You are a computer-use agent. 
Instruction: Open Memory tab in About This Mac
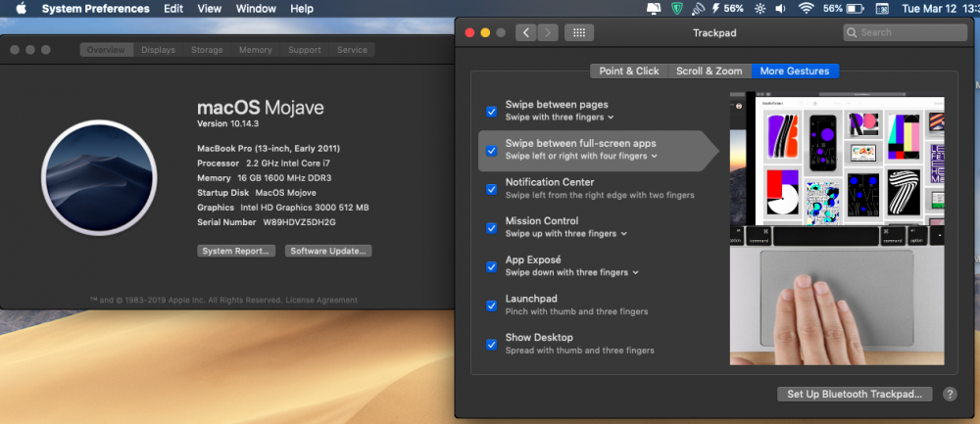click(x=256, y=50)
